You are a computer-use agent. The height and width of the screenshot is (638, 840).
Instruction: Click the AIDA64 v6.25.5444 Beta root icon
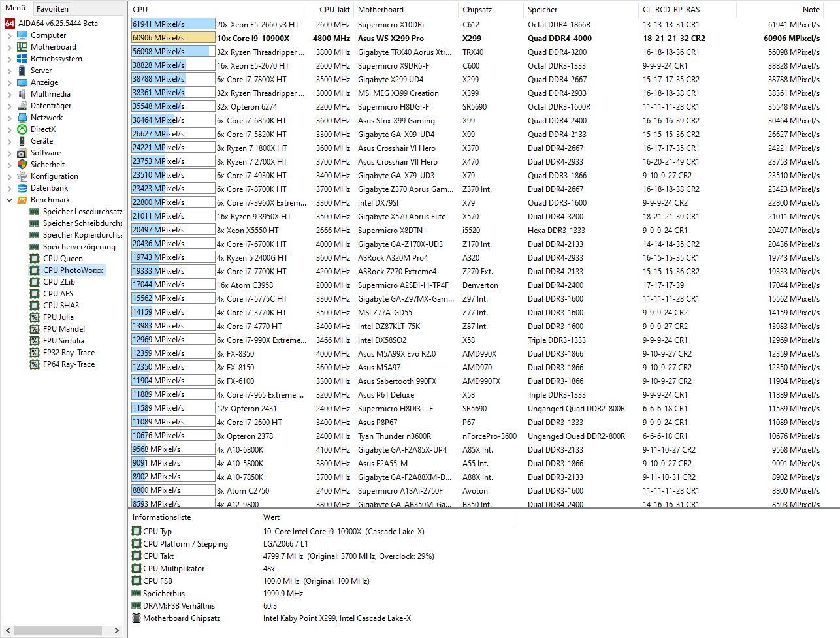point(10,24)
